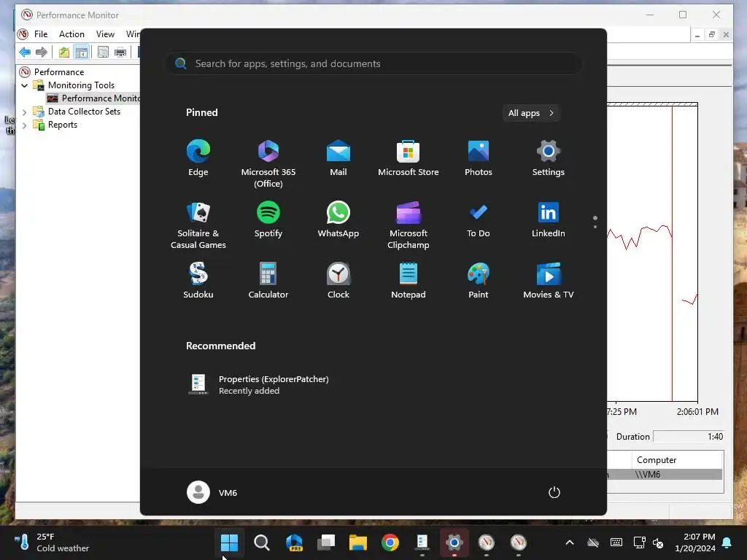Image resolution: width=747 pixels, height=560 pixels.
Task: Focus the Start menu search box
Action: coord(373,64)
